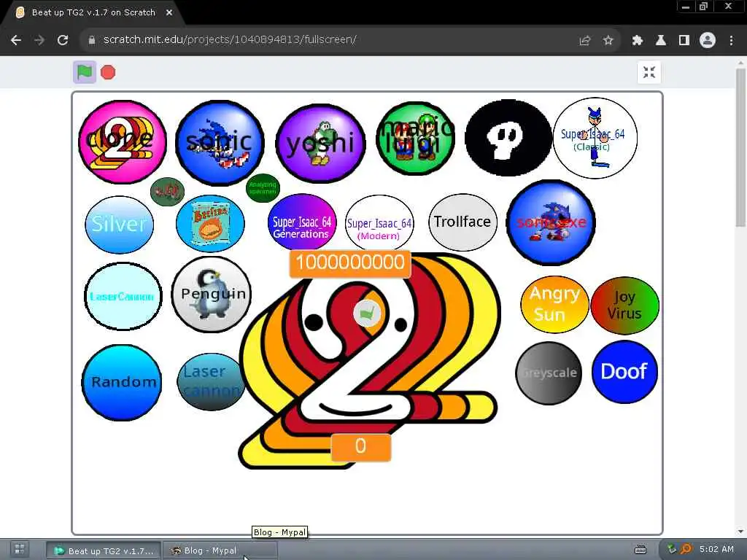The image size is (747, 560).
Task: Select the Penguin character bubble
Action: coord(211,295)
